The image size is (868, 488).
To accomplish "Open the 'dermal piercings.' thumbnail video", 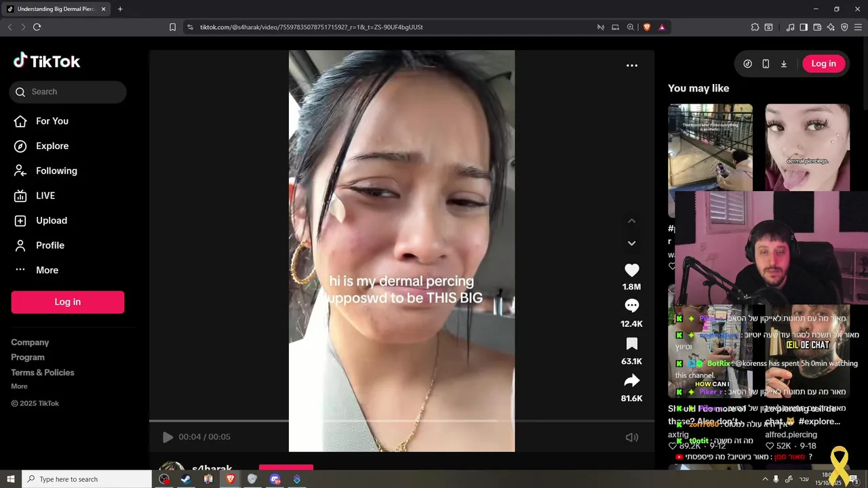I will [808, 147].
